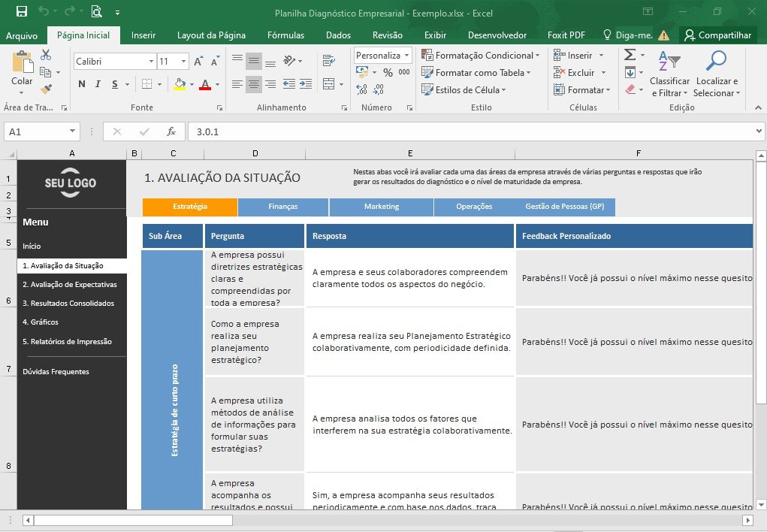Switch to the Fórmulas tab

pos(285,35)
